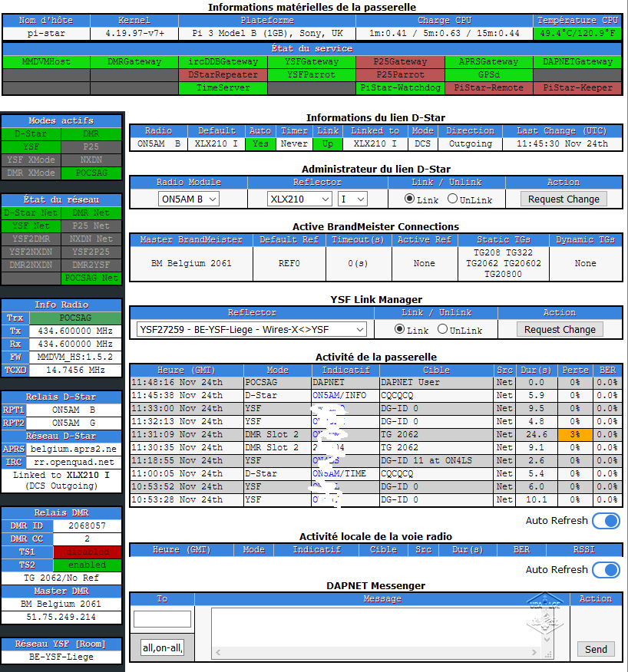Click the GPSd service status
Screen dimensions: 628x672
pyautogui.click(x=488, y=74)
